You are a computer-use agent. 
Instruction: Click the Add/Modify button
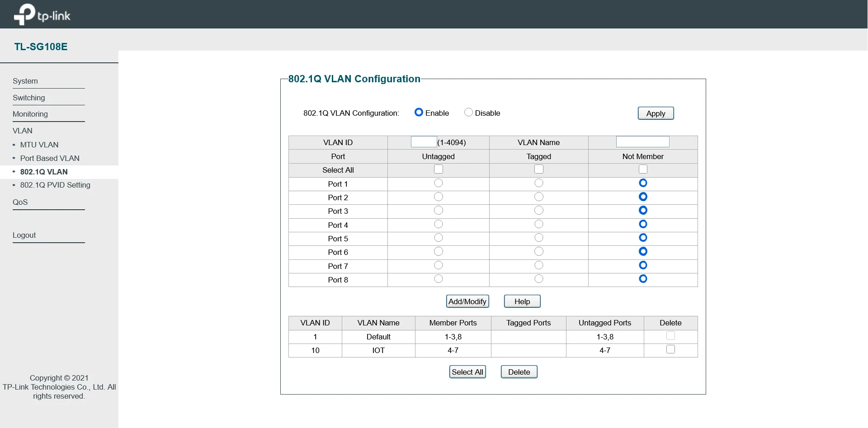(467, 301)
